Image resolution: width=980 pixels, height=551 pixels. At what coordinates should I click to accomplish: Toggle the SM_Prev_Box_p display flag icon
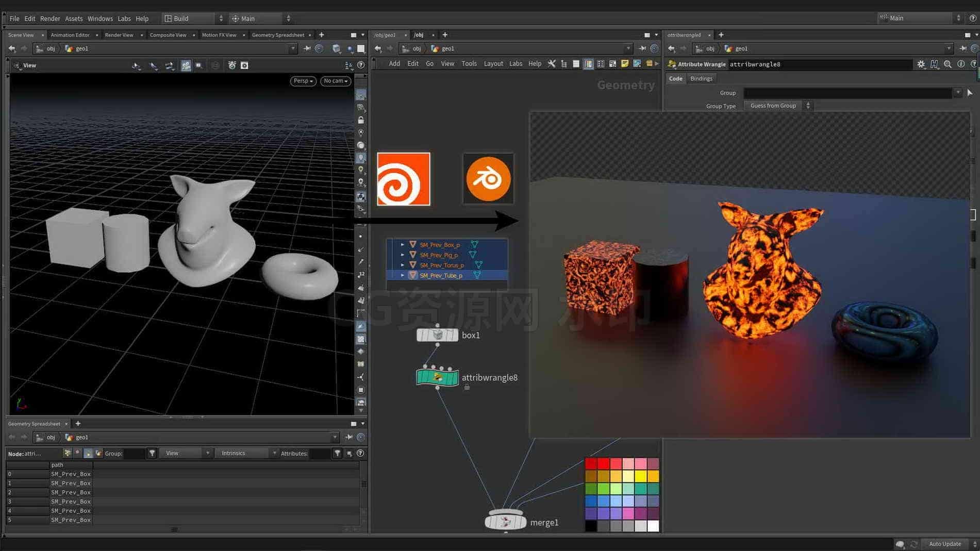coord(474,245)
